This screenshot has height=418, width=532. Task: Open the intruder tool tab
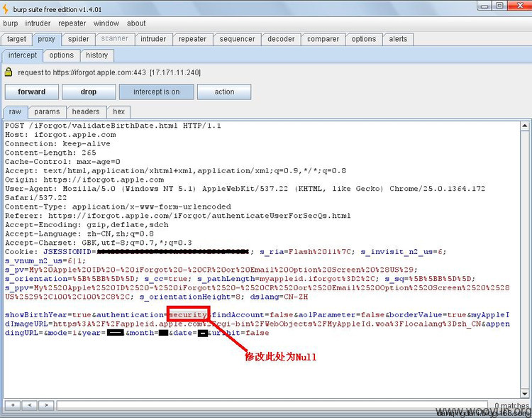point(153,39)
